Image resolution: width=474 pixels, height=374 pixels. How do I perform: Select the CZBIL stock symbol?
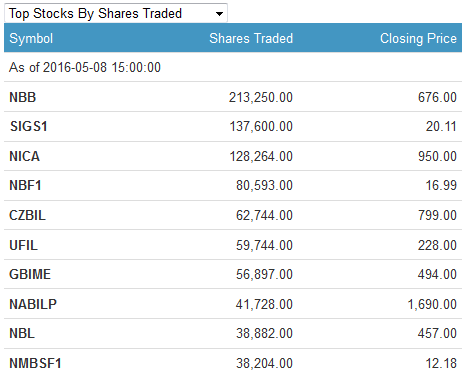27,215
